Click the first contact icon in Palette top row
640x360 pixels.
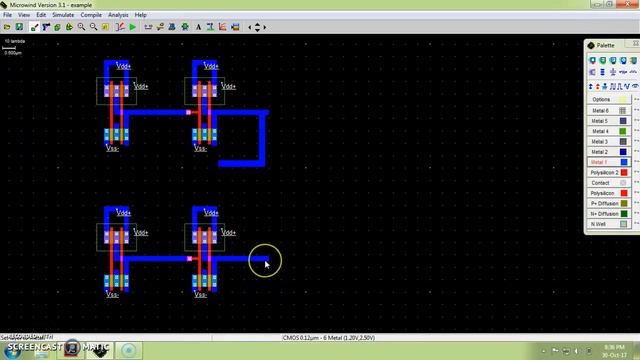[x=592, y=60]
